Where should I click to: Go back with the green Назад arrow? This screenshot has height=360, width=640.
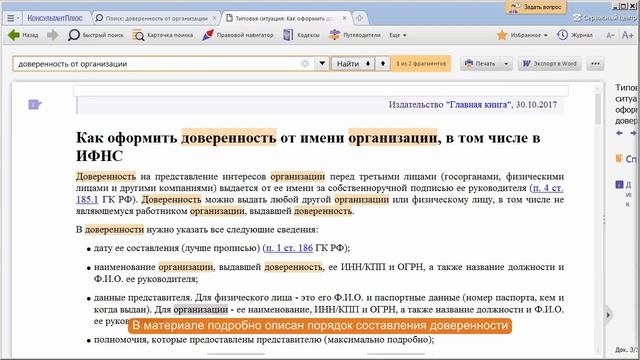(x=23, y=35)
